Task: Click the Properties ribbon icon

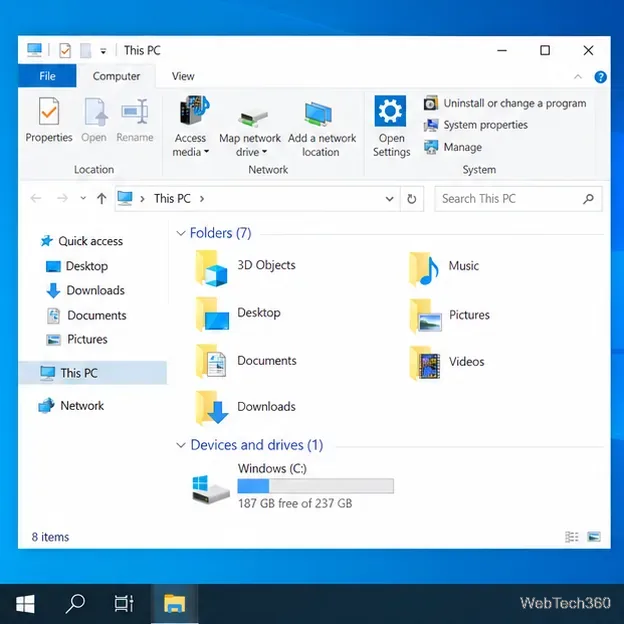Action: point(49,111)
